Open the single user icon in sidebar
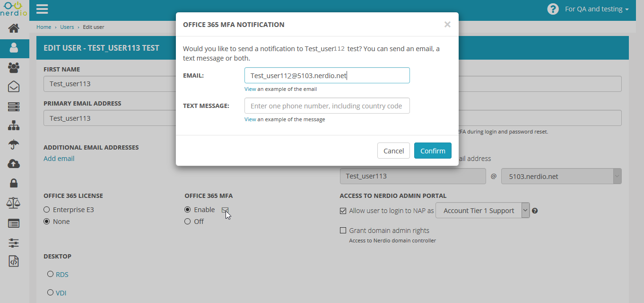Screen dimensions: 644x303 click(x=14, y=48)
